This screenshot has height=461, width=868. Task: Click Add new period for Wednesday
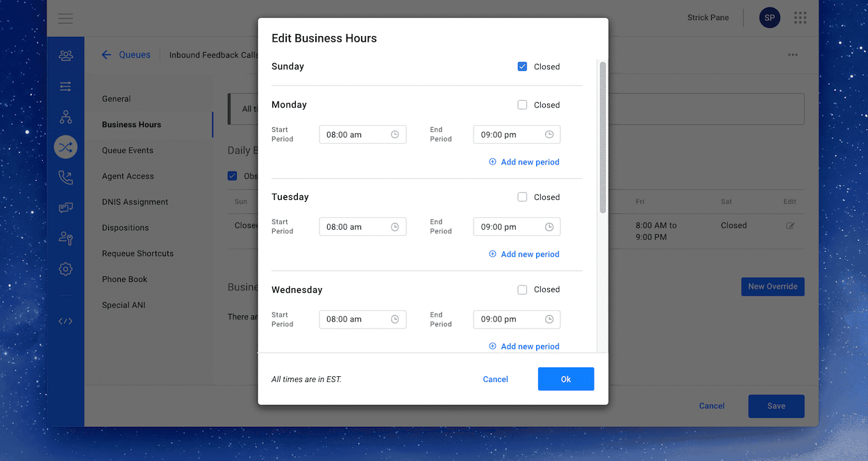coord(524,346)
